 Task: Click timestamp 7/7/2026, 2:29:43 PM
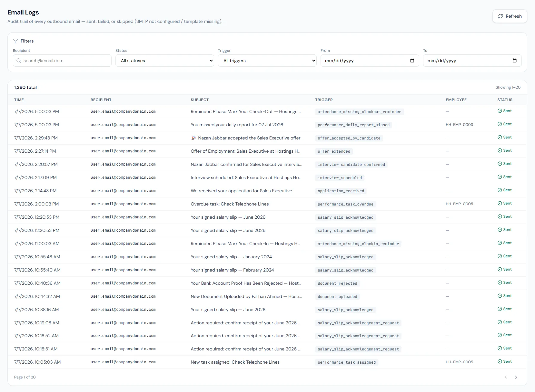(36, 138)
